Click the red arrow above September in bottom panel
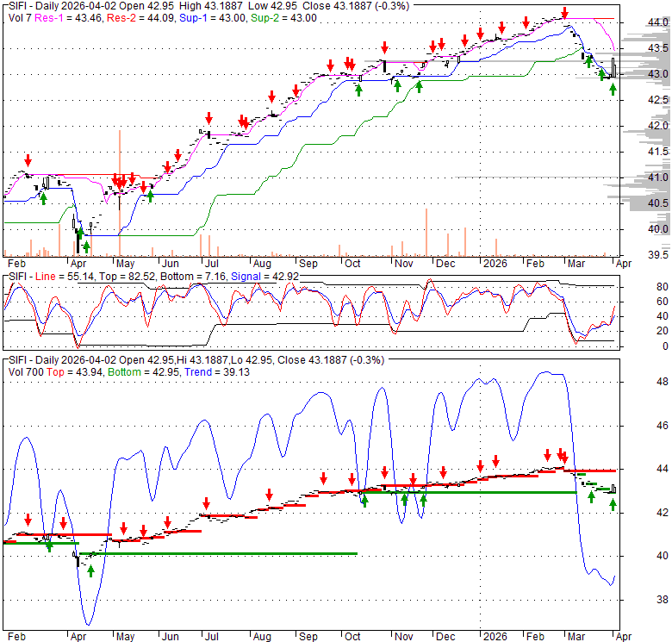 (x=323, y=478)
